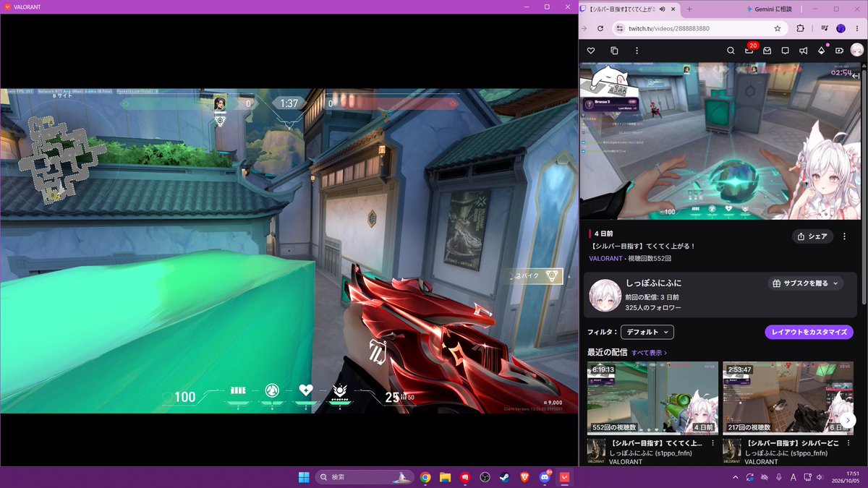This screenshot has height=488, width=868.
Task: Click the レイアウトをカスタマイズ button
Action: point(809,332)
